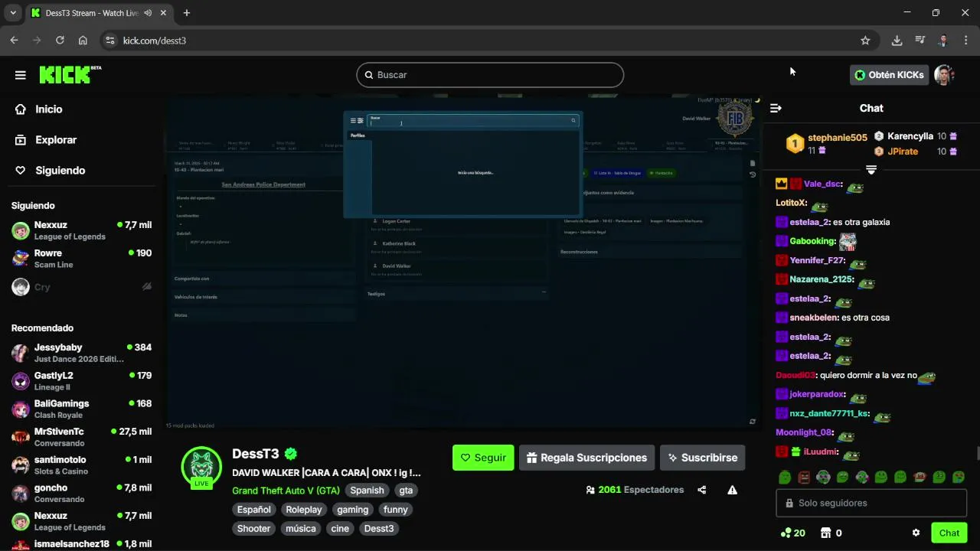Open Grand Theft Auto V (GTA) category link
This screenshot has width=980, height=551.
click(x=286, y=491)
